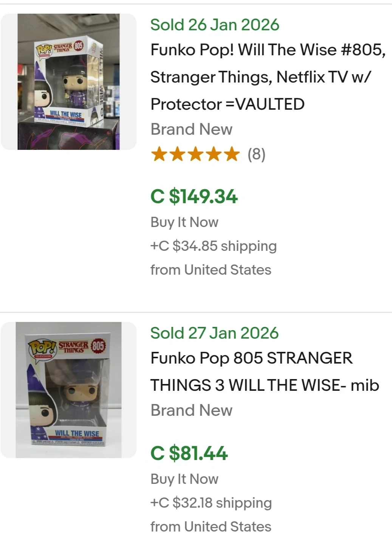Click 'Buy It Now' under the C $81.44 price
392x541 pixels.
pos(184,479)
